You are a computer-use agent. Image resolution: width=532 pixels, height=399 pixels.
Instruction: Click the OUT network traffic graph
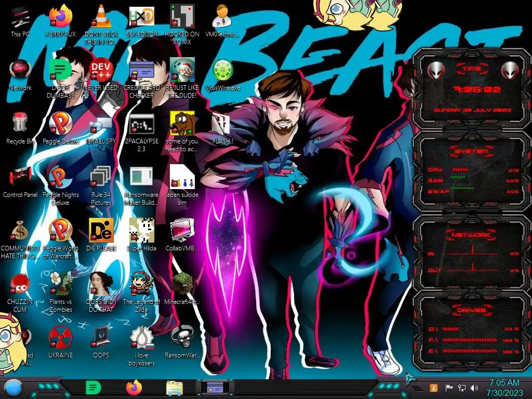click(472, 267)
